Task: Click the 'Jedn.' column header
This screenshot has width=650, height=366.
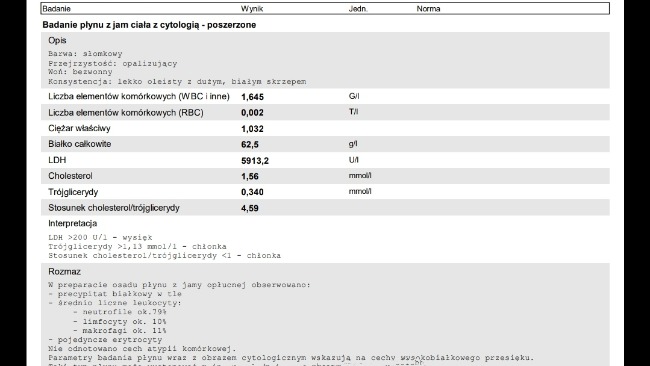Action: [x=358, y=9]
